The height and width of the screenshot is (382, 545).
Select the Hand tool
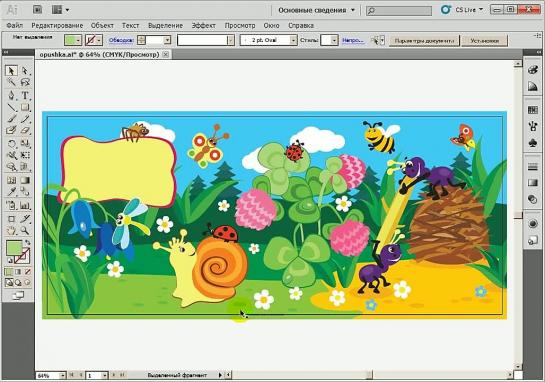coord(11,230)
